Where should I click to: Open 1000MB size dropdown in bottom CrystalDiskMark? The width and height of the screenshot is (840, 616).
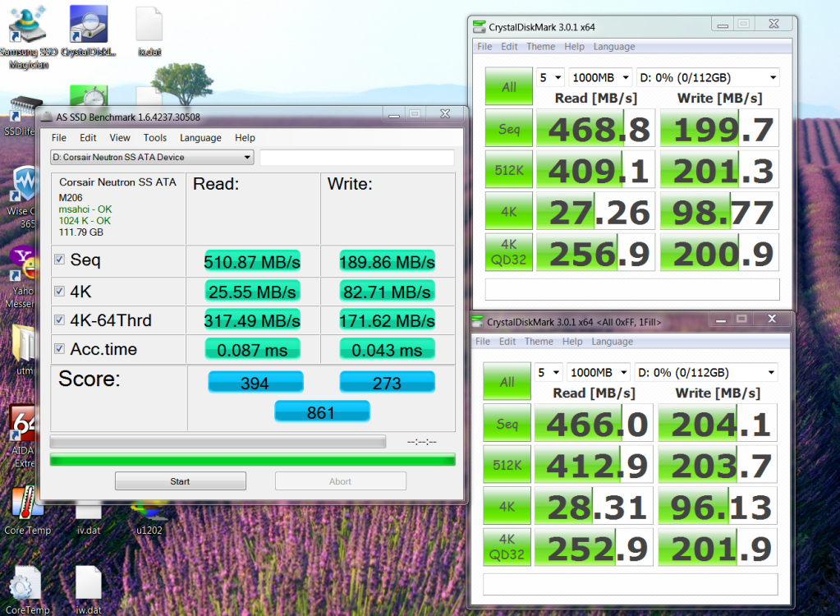point(599,372)
